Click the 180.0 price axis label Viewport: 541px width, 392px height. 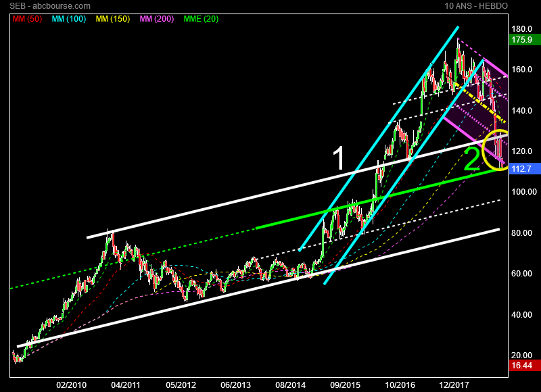point(521,29)
